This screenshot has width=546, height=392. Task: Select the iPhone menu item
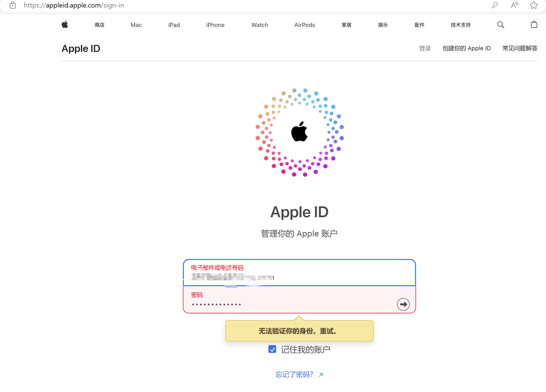215,25
